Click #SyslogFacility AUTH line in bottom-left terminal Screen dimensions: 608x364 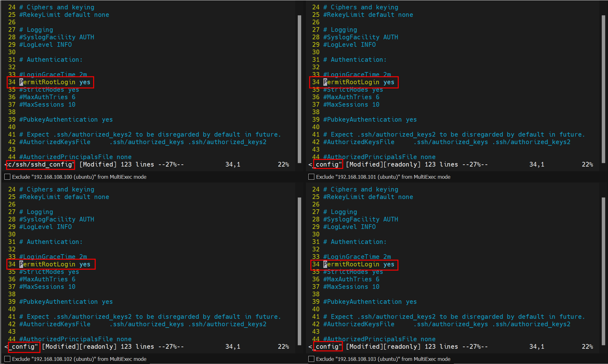pos(56,219)
